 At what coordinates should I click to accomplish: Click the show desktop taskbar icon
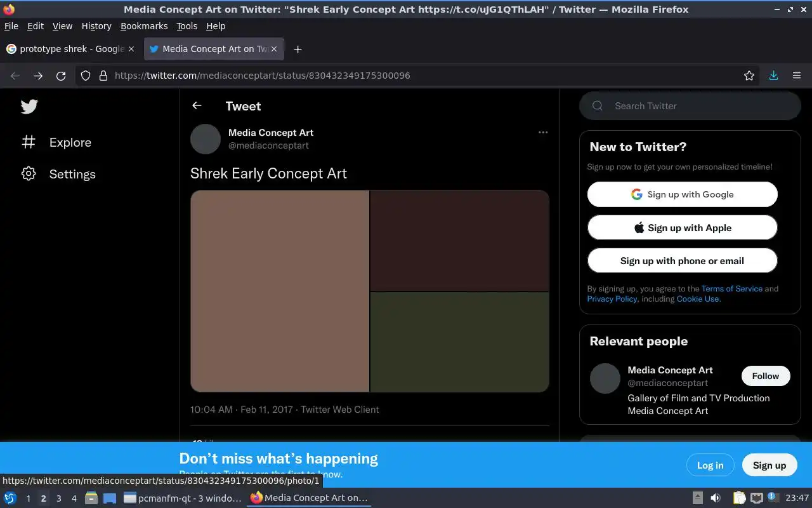point(110,498)
